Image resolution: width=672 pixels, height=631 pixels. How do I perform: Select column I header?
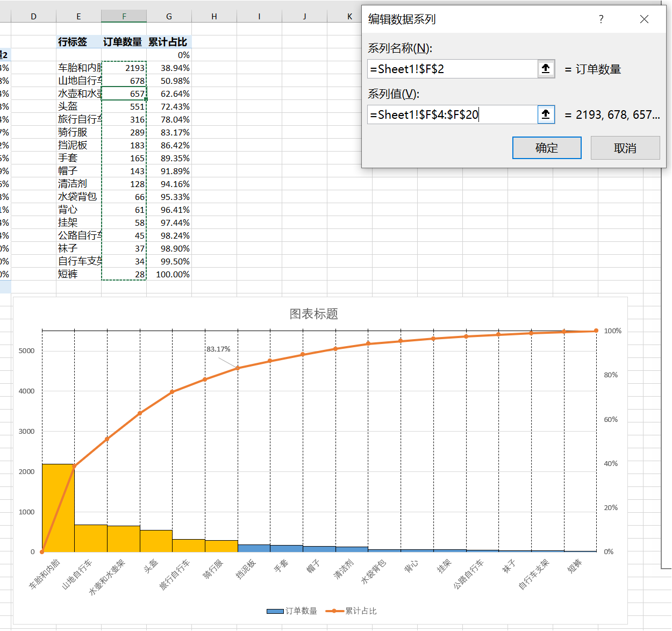[259, 17]
